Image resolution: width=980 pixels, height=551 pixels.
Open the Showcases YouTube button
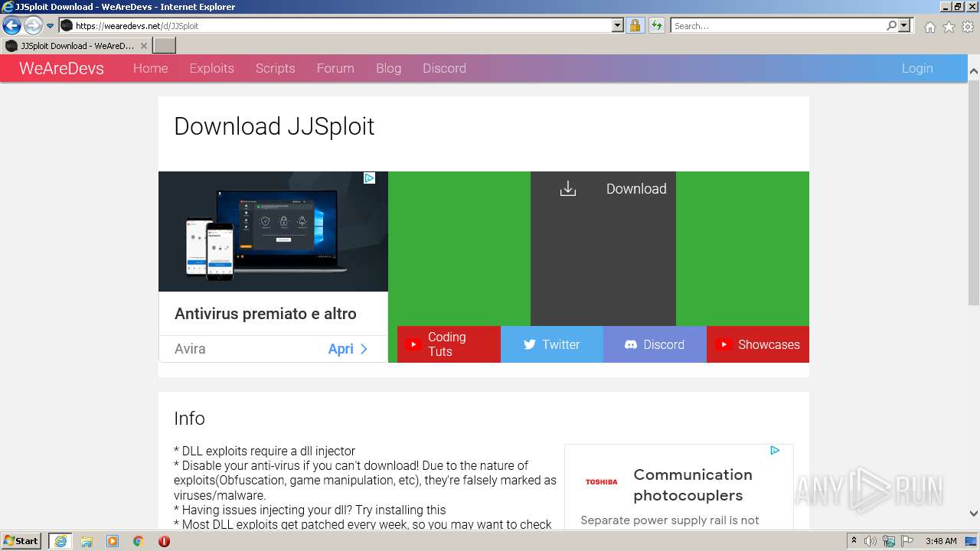point(758,344)
